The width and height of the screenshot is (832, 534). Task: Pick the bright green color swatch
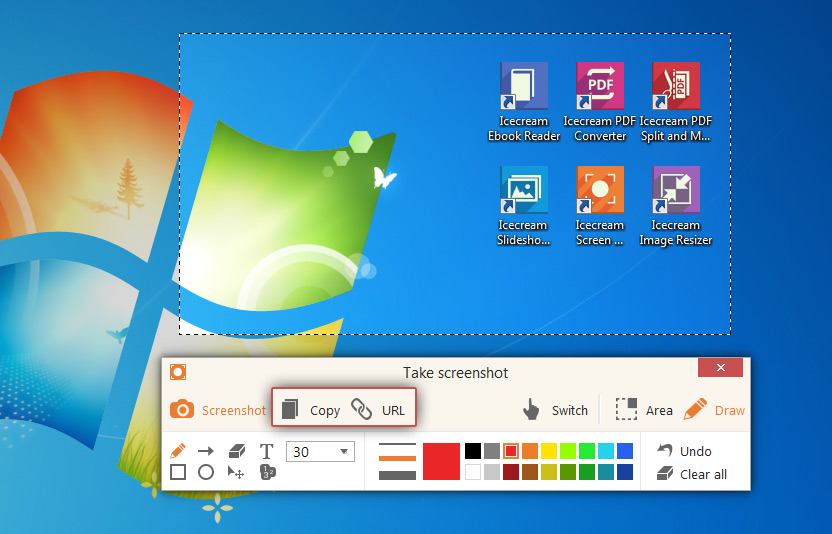(587, 451)
